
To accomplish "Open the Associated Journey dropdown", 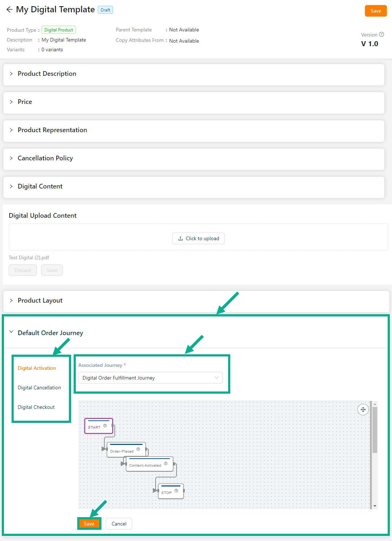I will pyautogui.click(x=150, y=378).
